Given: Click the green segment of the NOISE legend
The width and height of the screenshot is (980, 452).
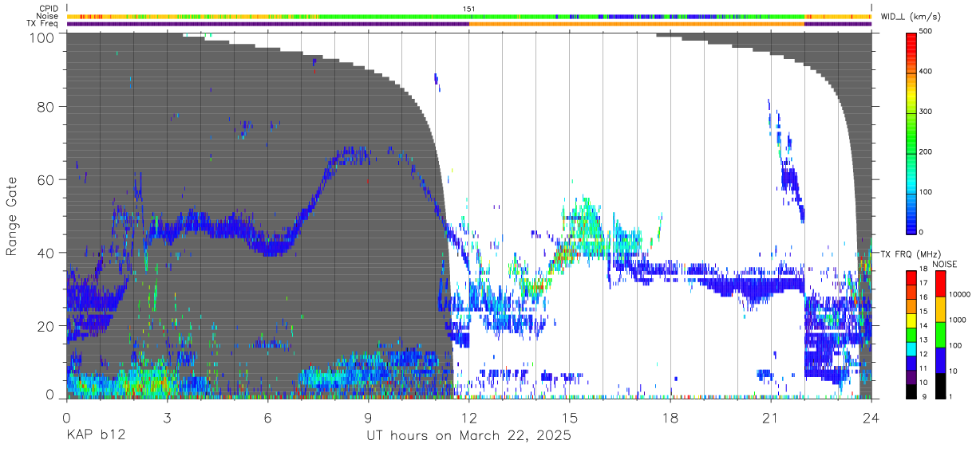Looking at the screenshot, I should 940,334.
